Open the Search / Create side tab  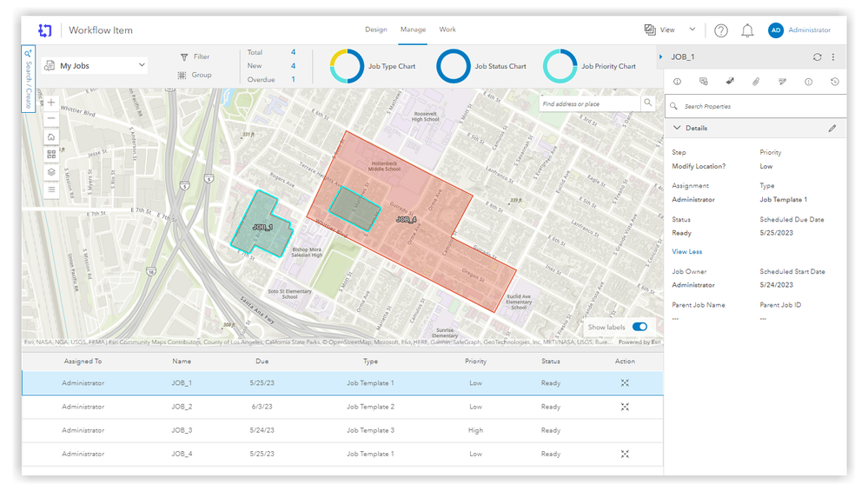[28, 79]
